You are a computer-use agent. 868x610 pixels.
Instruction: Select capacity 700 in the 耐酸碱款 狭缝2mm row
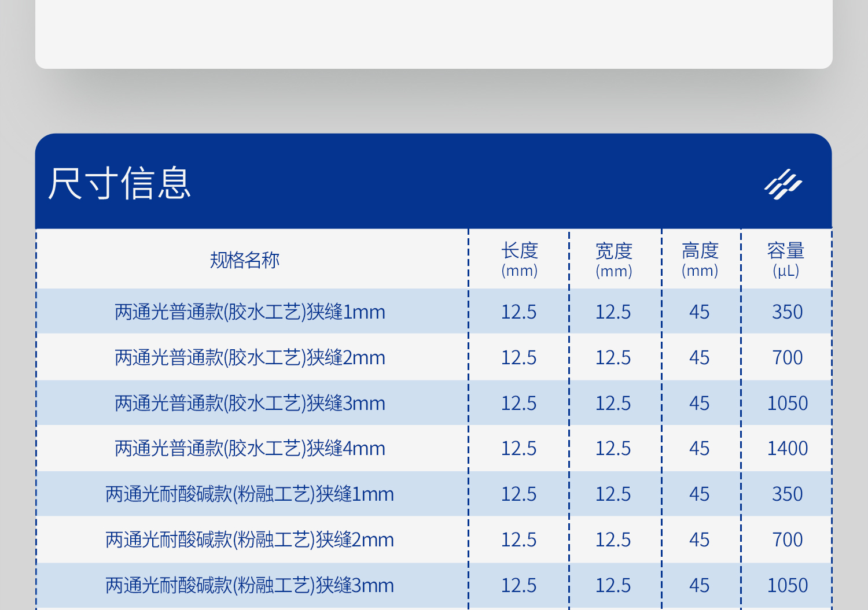click(x=787, y=540)
